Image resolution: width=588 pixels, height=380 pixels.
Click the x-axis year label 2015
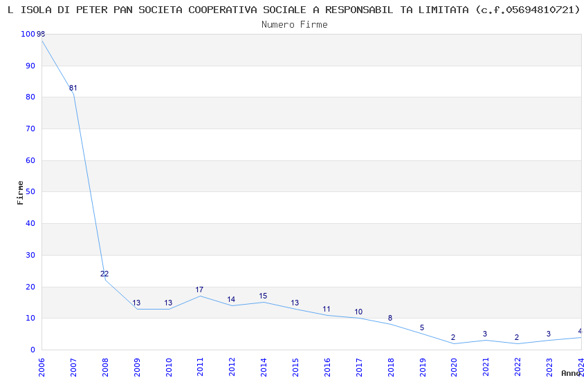coord(295,368)
